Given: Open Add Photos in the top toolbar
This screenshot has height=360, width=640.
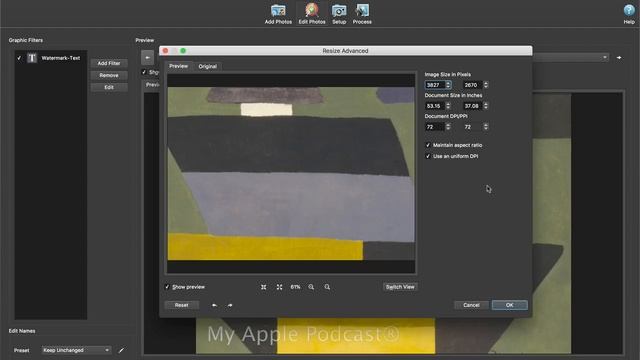Looking at the screenshot, I should (278, 14).
